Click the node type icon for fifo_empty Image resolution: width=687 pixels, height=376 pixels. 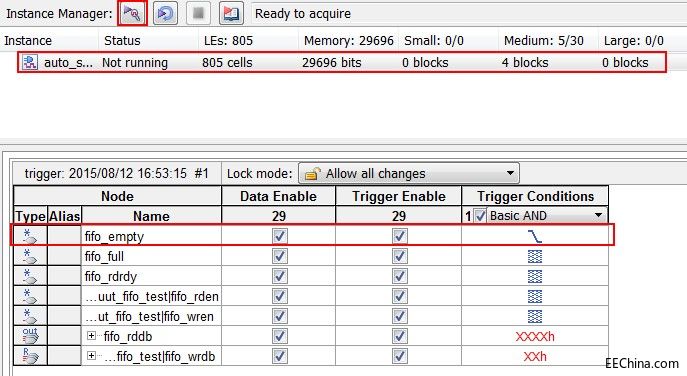click(x=29, y=236)
